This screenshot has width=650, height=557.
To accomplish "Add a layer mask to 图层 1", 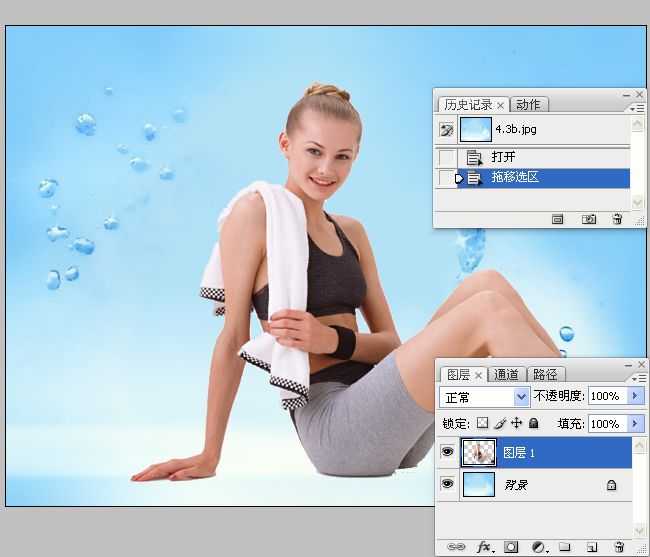I will (x=511, y=547).
